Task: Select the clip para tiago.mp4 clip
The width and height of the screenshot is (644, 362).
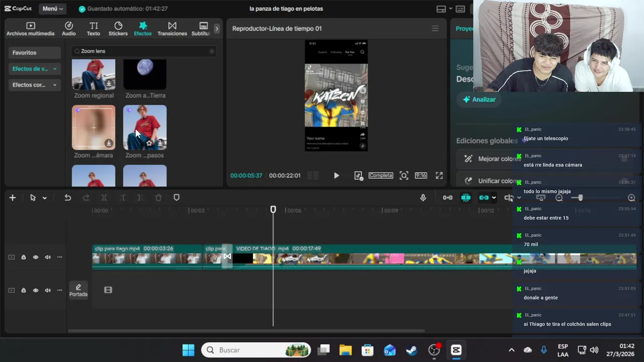Action: 147,256
